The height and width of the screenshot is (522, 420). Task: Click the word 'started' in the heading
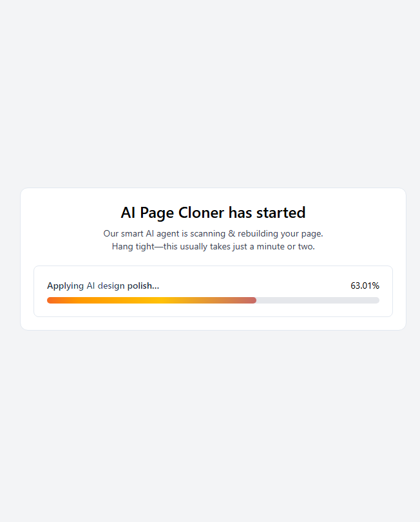[x=281, y=213]
